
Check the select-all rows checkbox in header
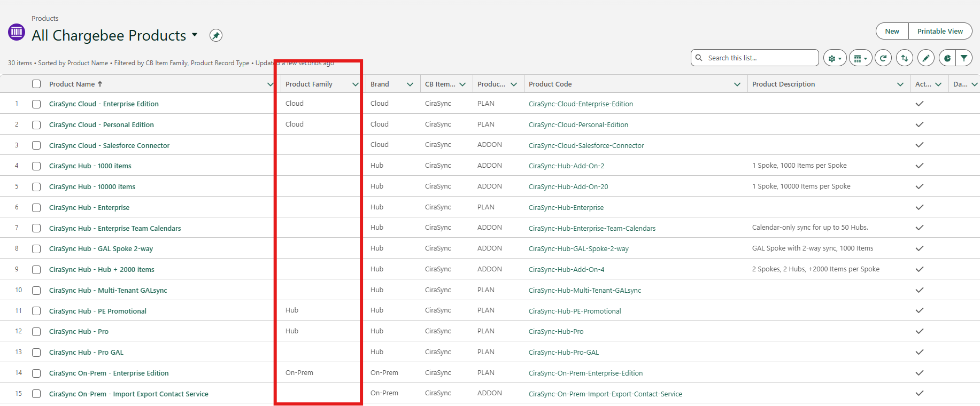(36, 84)
